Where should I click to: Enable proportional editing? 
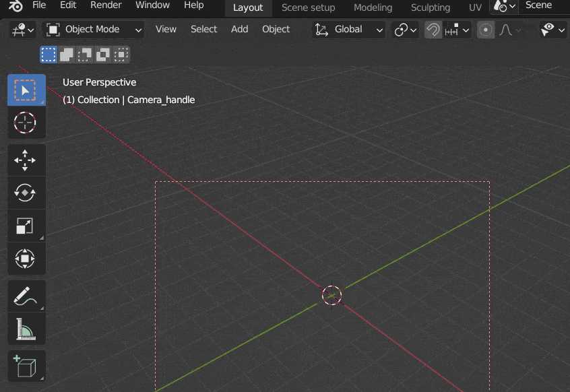click(x=485, y=30)
